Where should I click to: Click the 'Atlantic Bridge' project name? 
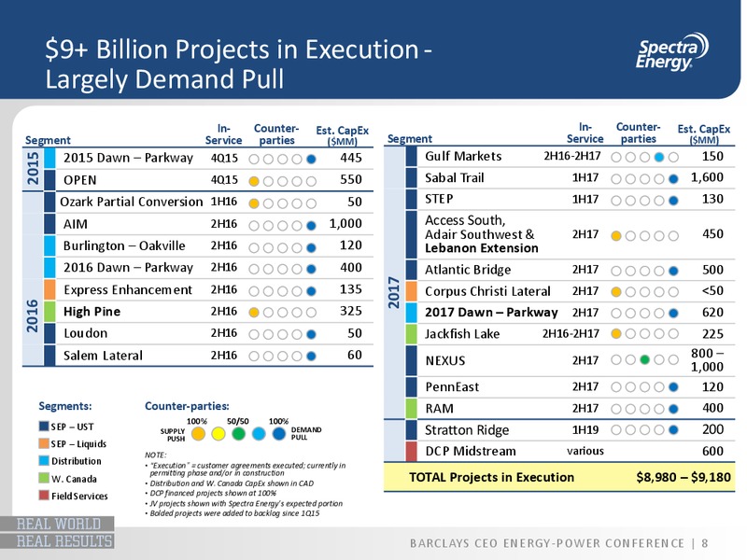click(468, 270)
